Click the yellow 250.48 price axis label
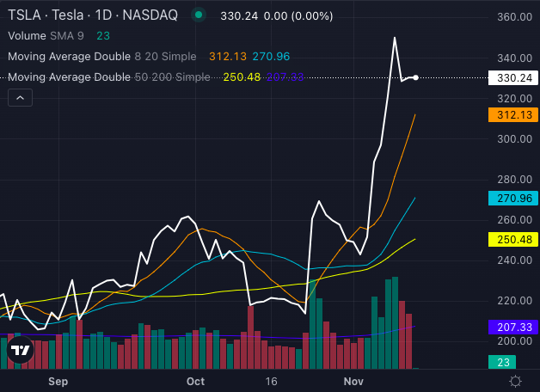Viewport: 540px width, 392px height. pos(512,239)
